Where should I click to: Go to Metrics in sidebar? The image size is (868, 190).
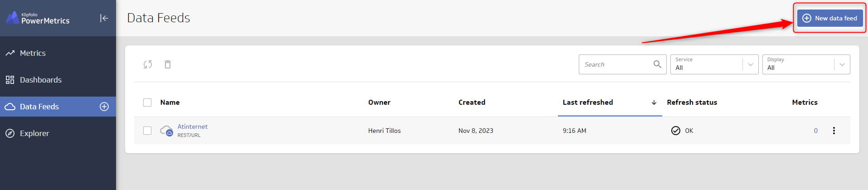tap(33, 53)
